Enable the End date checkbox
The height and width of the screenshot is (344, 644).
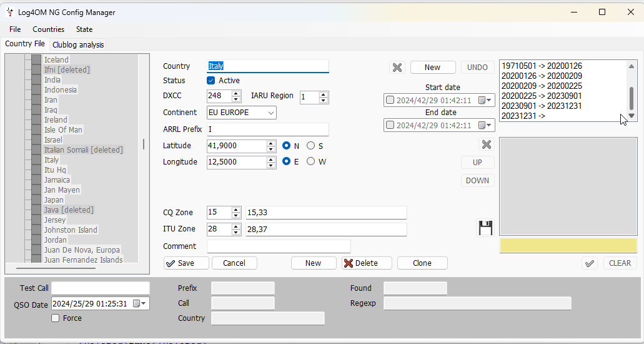pyautogui.click(x=390, y=125)
